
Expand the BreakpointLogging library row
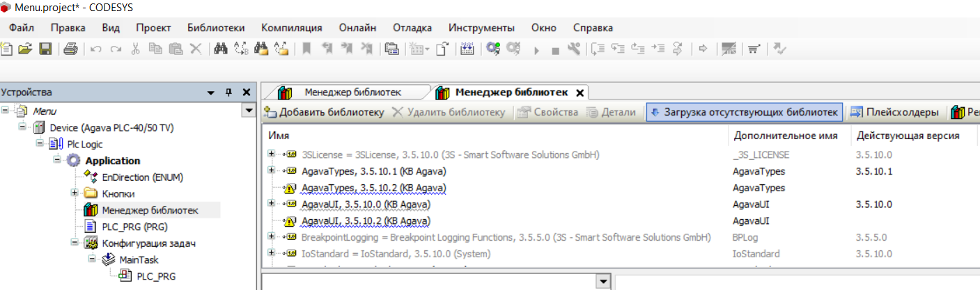271,237
